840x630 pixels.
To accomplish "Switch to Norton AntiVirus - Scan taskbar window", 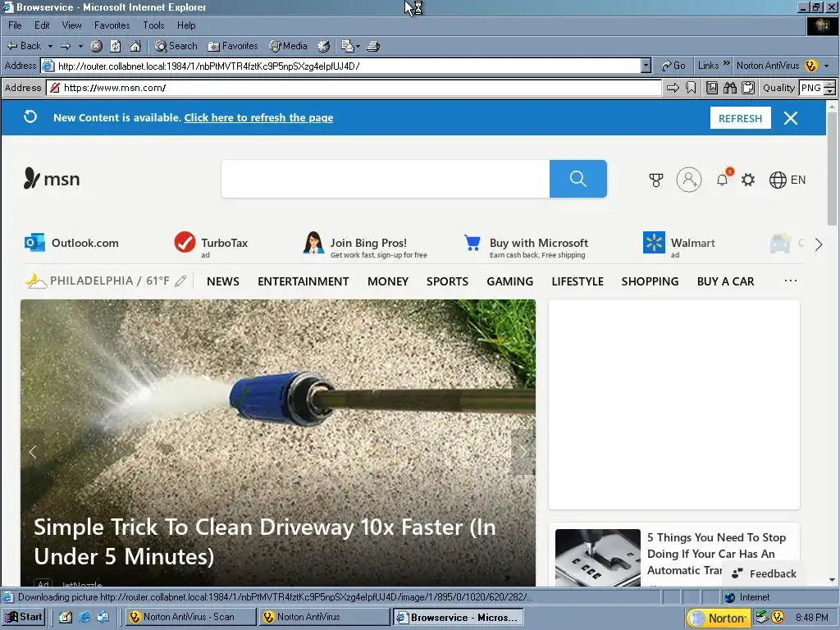I will (x=189, y=617).
